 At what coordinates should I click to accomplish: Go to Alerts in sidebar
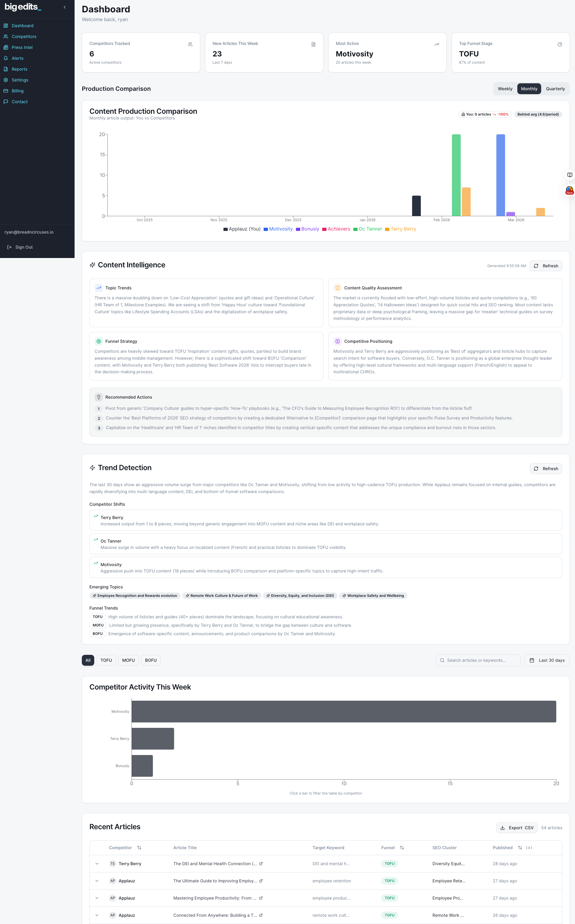pos(18,58)
